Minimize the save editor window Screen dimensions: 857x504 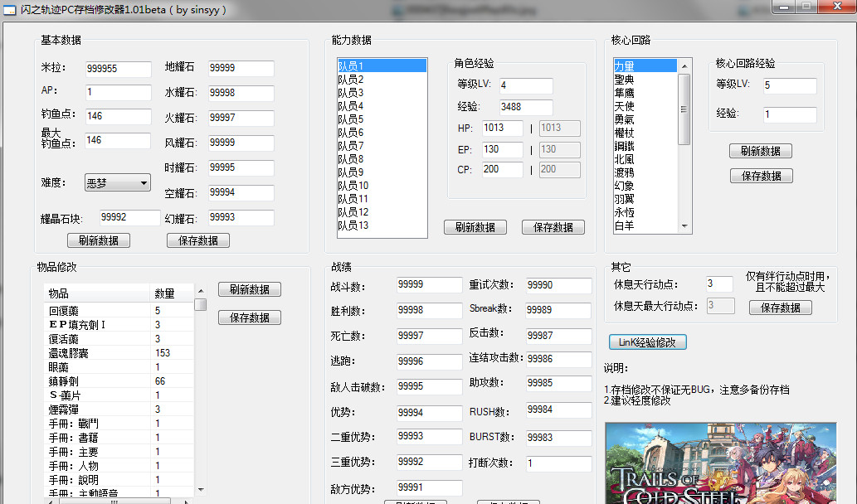coord(784,7)
